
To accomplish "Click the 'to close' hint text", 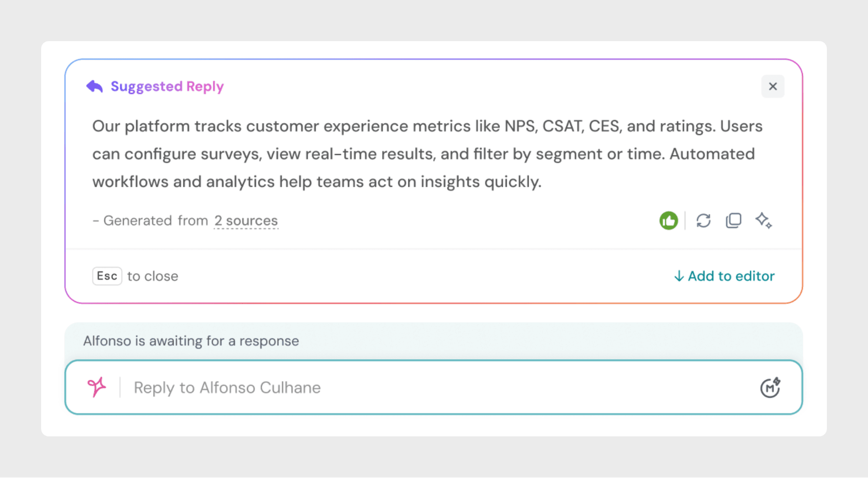I will point(153,276).
